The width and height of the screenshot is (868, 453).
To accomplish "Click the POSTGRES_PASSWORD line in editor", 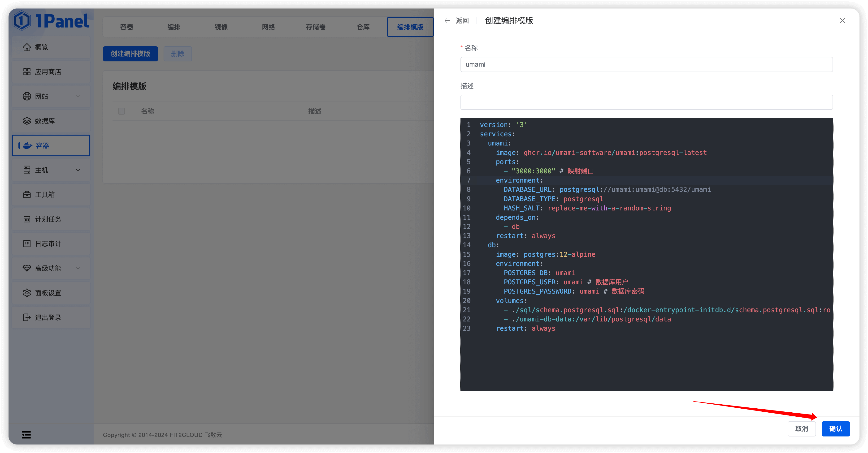I will pos(574,291).
